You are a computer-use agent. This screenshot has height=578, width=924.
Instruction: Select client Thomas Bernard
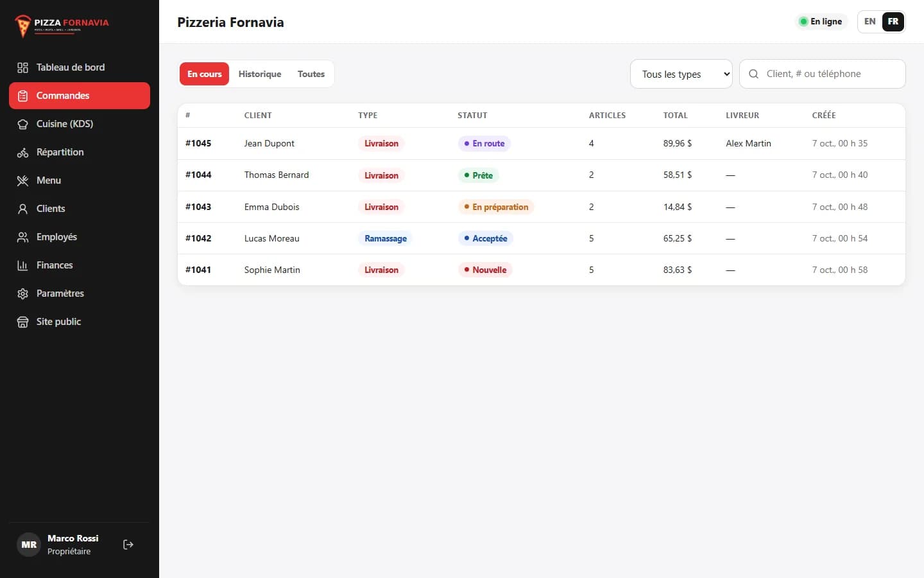click(x=277, y=175)
